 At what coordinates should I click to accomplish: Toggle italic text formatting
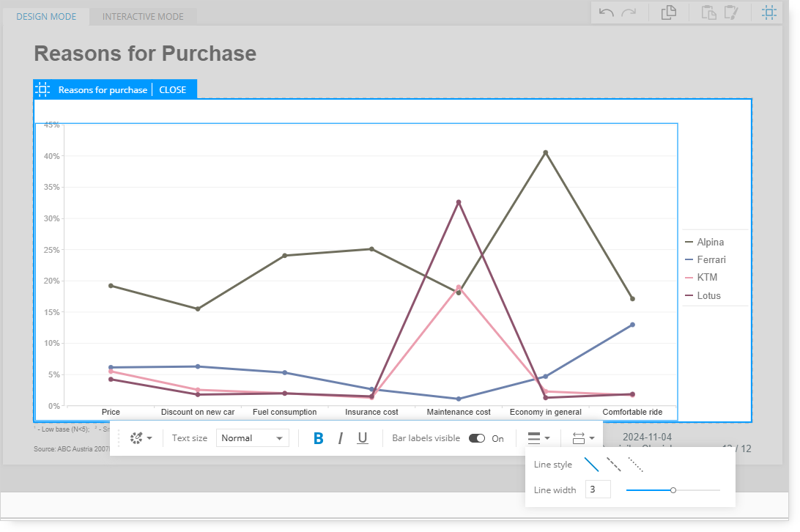click(341, 438)
